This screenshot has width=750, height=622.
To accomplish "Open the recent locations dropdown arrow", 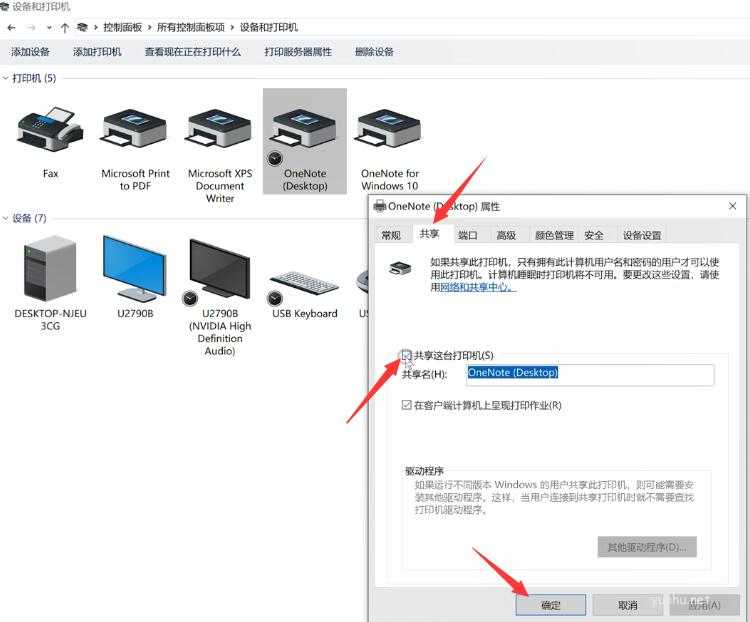I will pyautogui.click(x=49, y=28).
